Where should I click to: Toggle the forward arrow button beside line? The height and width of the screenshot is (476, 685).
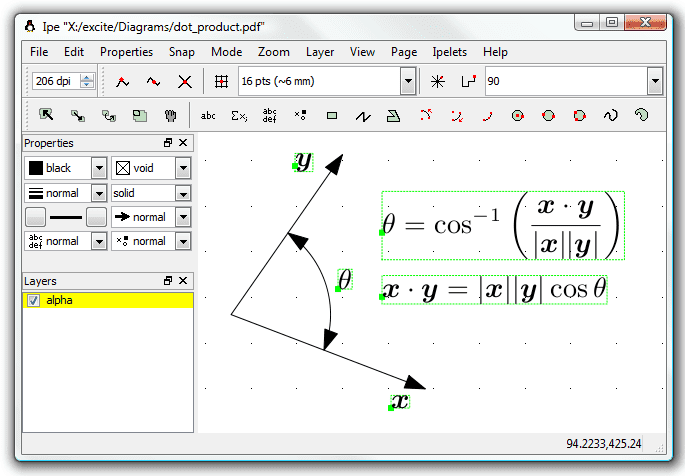tap(96, 217)
